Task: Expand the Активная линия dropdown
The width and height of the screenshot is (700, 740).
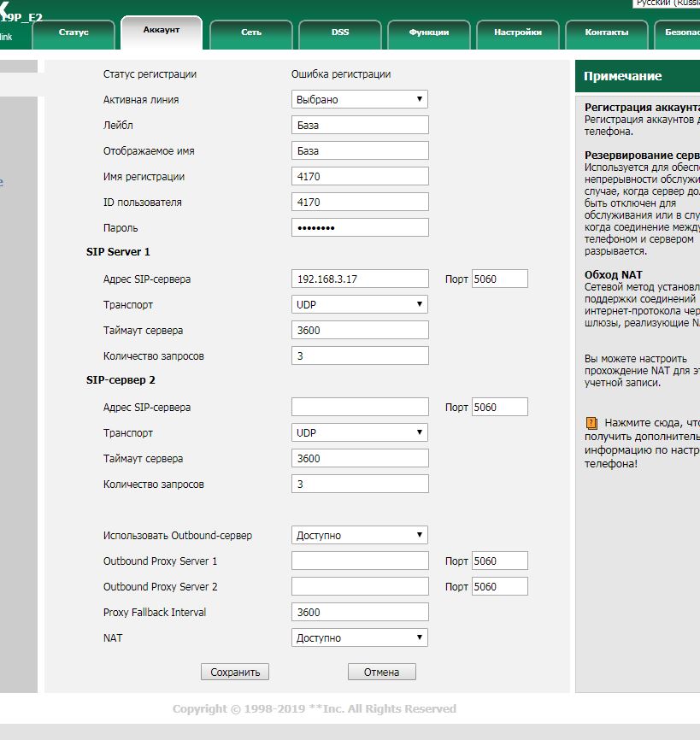Action: pos(359,100)
